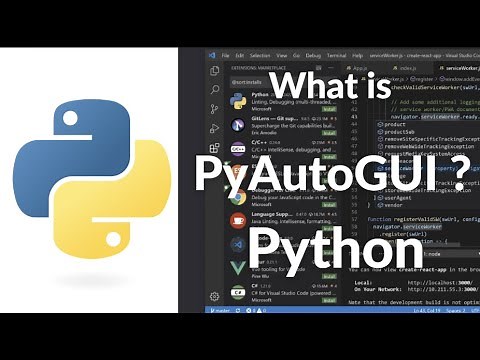Image resolution: width=480 pixels, height=360 pixels.
Task: Install the Vetur extension
Action: [x=329, y=276]
